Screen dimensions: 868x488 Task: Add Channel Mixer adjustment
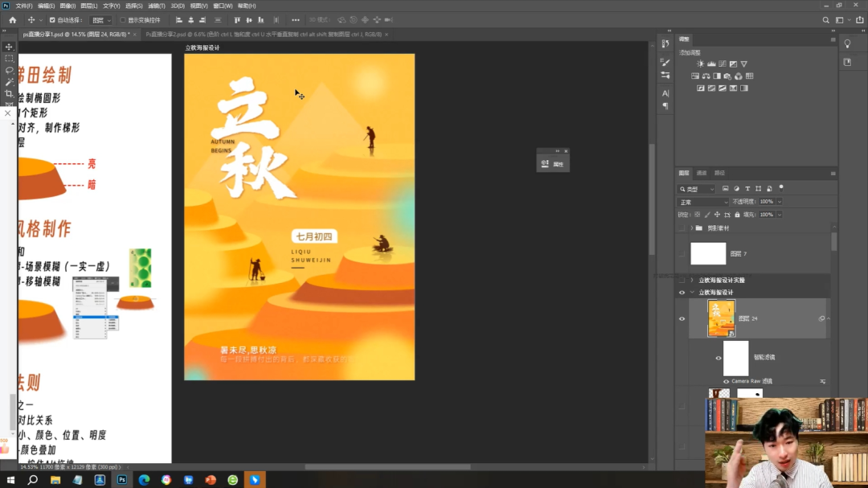pyautogui.click(x=739, y=76)
